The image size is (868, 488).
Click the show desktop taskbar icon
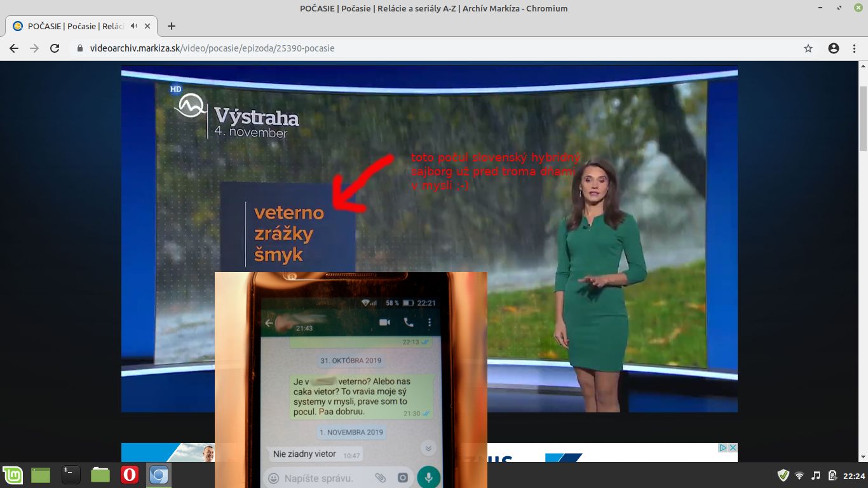point(41,475)
